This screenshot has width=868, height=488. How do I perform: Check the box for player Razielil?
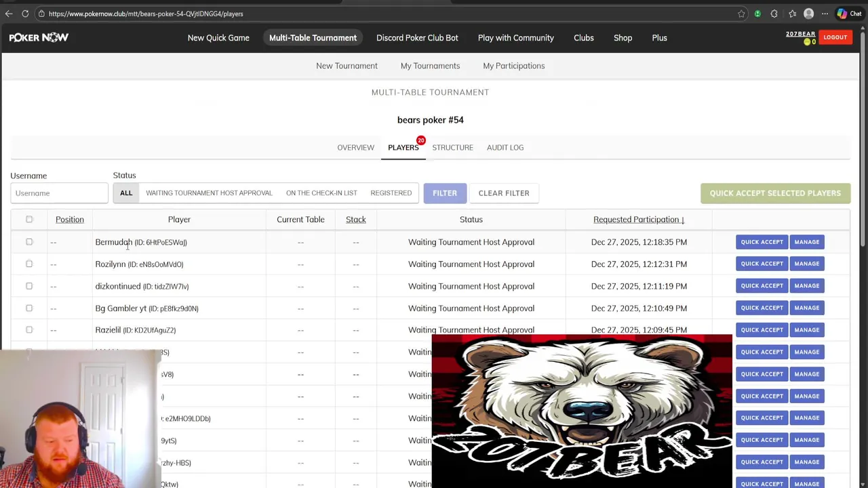(29, 330)
